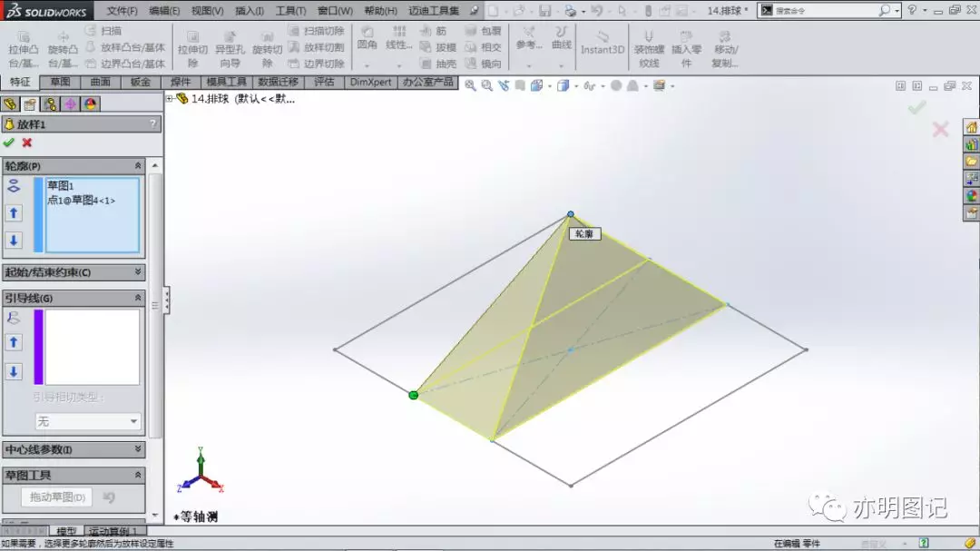
Task: Switch to the 钣金 command tab
Action: [140, 82]
